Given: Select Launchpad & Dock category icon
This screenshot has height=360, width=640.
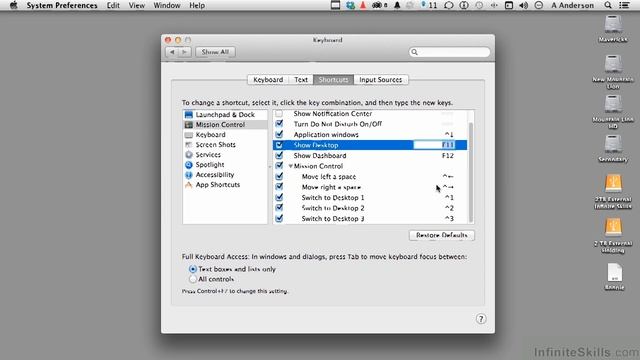Looking at the screenshot, I should pos(189,115).
